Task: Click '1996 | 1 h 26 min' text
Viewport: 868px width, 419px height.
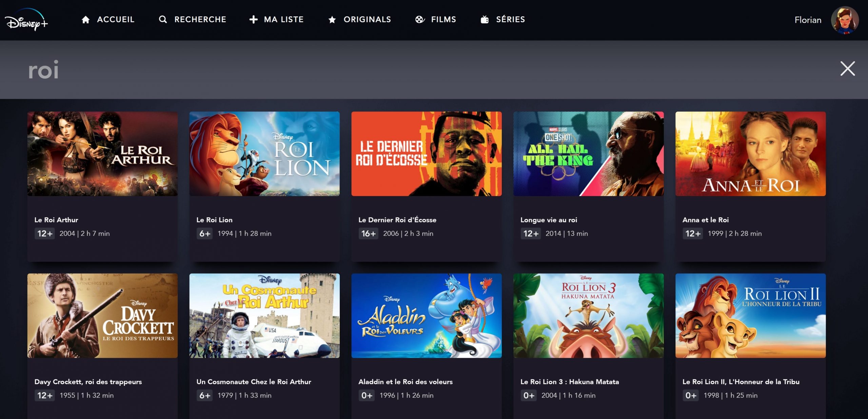Action: 407,395
